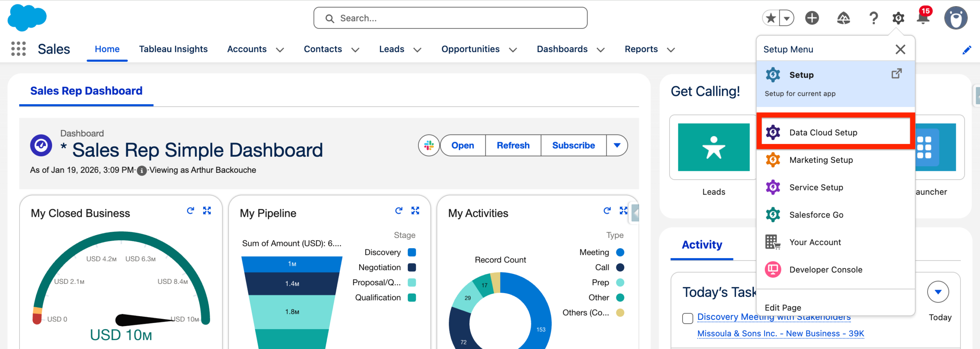Click the Refresh dashboard button
The image size is (980, 349).
[x=513, y=145]
